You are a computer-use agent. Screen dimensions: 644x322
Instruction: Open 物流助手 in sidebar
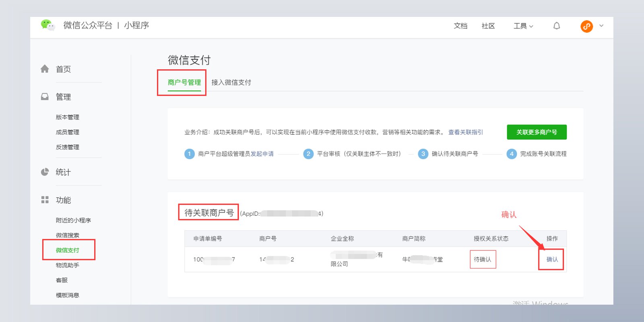tap(67, 265)
